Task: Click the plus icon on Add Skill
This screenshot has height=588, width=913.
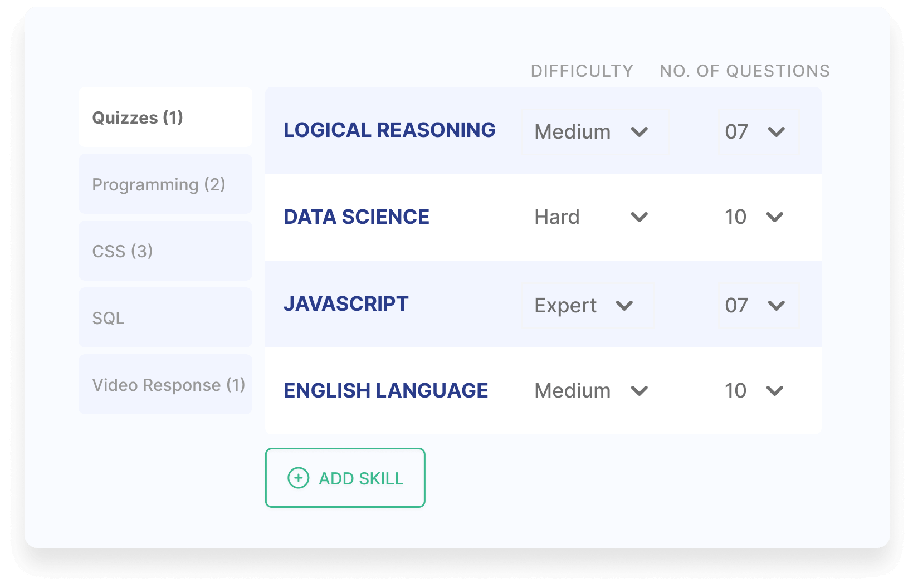Action: pyautogui.click(x=299, y=478)
